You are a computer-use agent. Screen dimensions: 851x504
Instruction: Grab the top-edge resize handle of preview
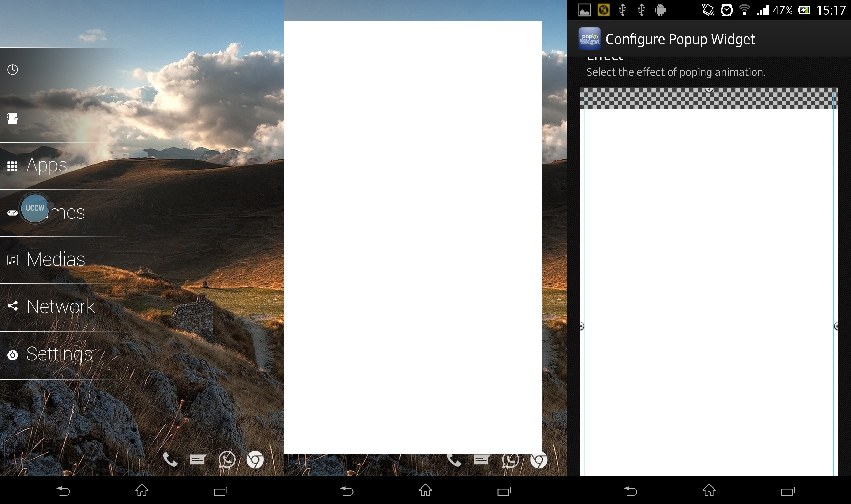tap(709, 89)
